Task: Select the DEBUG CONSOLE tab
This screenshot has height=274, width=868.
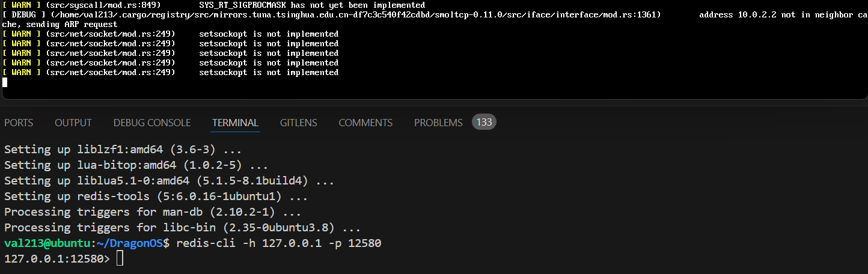Action: tap(152, 123)
